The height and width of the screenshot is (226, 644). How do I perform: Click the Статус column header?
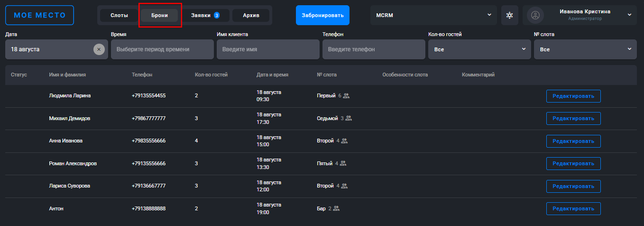tap(19, 75)
